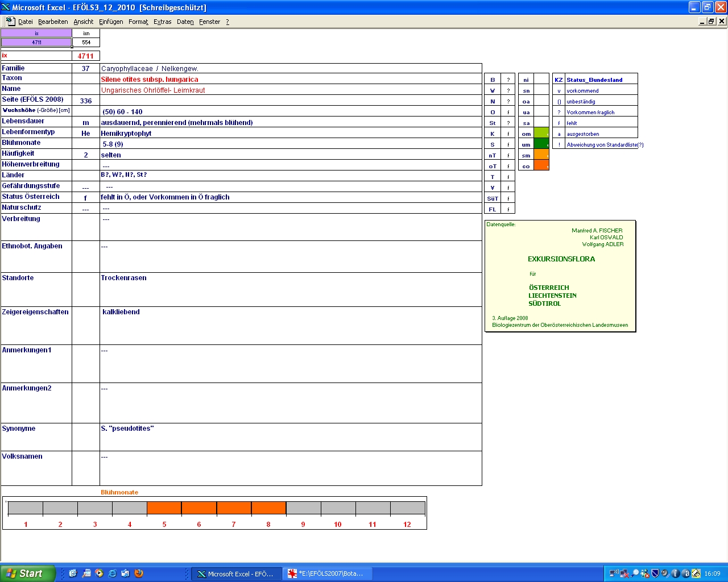This screenshot has height=582, width=728.
Task: Select the 'SüT' Bundesland code cell
Action: tap(493, 198)
